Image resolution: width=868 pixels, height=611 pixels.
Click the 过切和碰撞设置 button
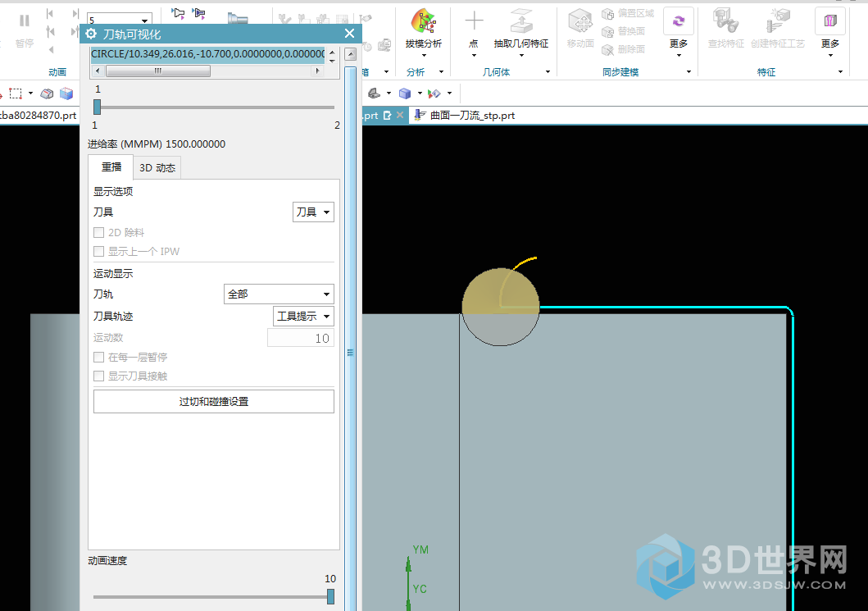point(214,402)
